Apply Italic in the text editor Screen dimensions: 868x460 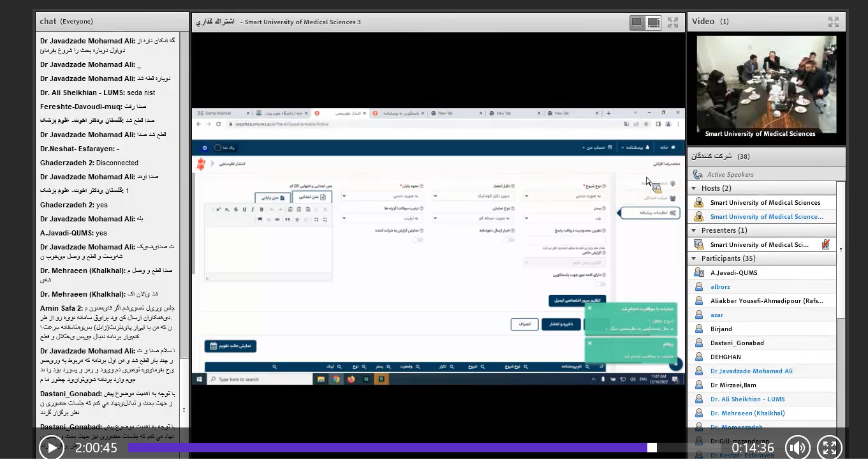[253, 209]
